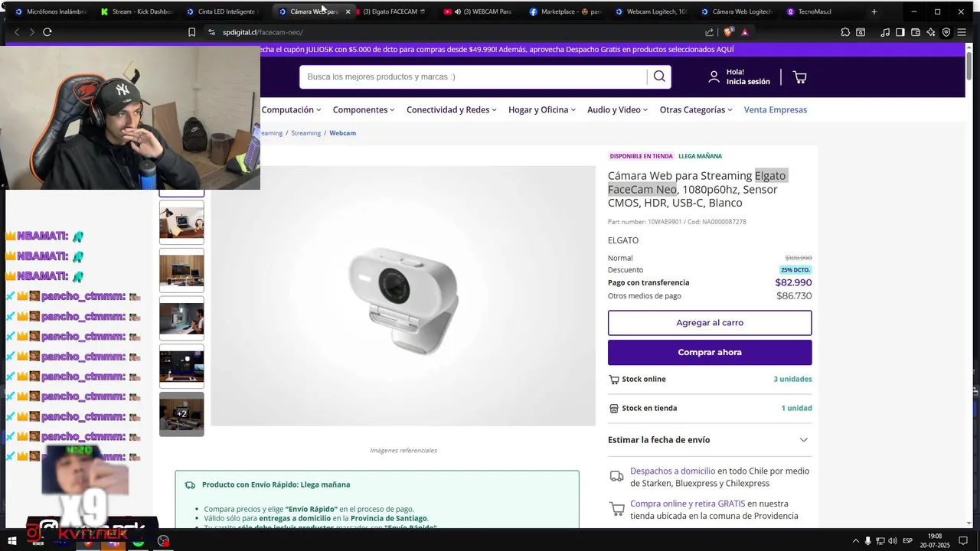The width and height of the screenshot is (980, 551).
Task: Switch to the Micrófonos Inalámbricos tab
Action: click(x=51, y=11)
